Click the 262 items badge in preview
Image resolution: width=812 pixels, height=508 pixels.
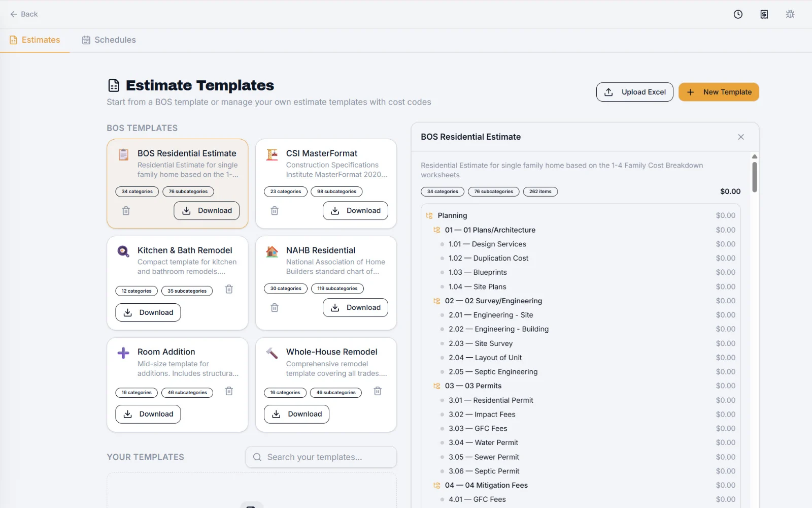coord(540,192)
